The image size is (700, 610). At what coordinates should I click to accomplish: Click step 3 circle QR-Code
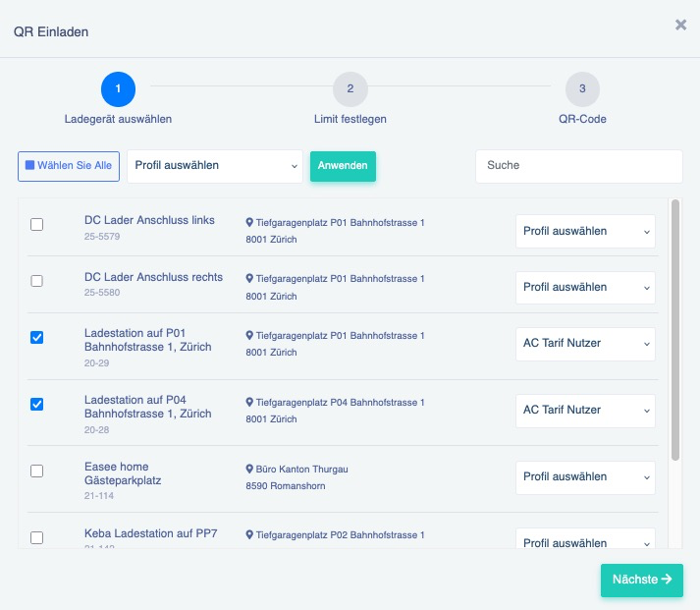click(582, 89)
